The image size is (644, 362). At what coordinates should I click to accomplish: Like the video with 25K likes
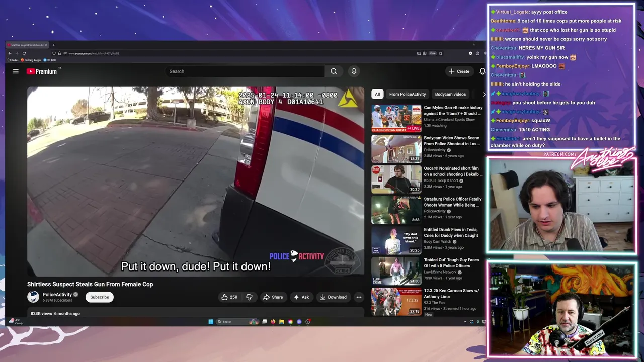point(229,297)
